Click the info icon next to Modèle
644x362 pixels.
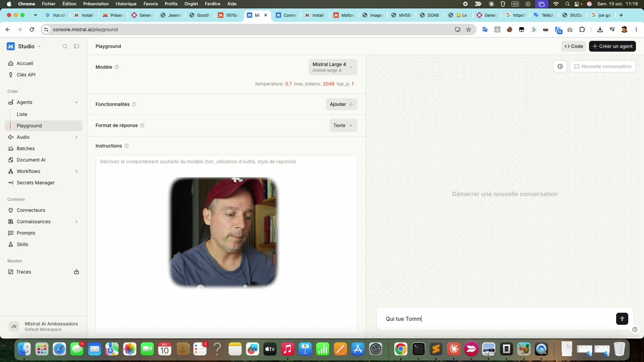click(117, 67)
